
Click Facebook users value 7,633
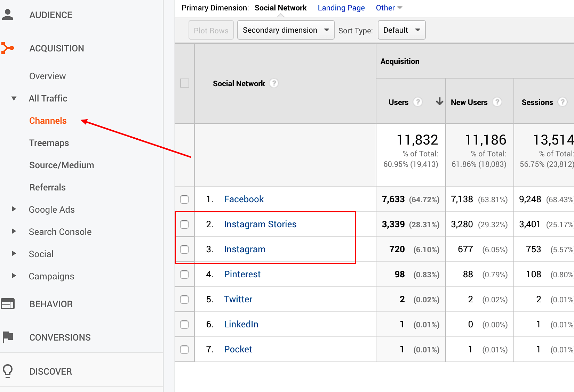[x=393, y=199]
